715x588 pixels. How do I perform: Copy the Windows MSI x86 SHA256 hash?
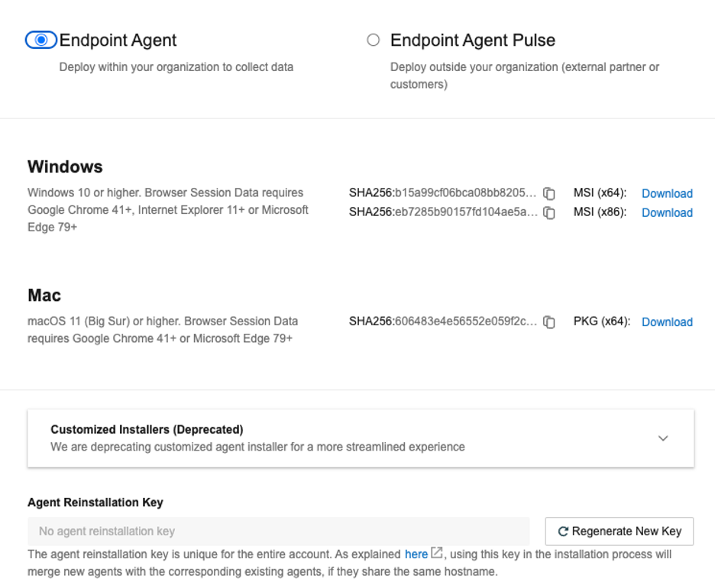click(549, 213)
